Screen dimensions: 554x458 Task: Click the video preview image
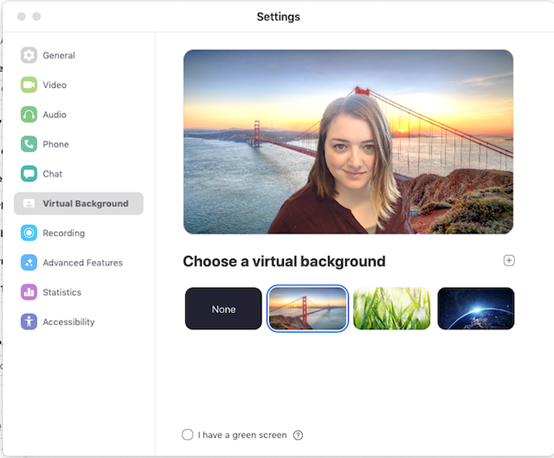[x=348, y=142]
